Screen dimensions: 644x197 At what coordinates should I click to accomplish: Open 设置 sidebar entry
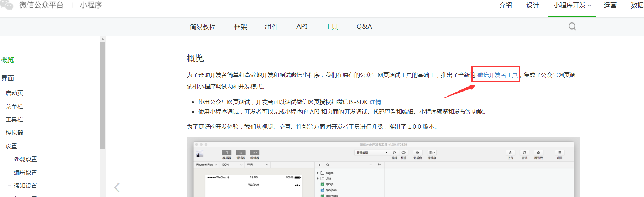pyautogui.click(x=11, y=146)
